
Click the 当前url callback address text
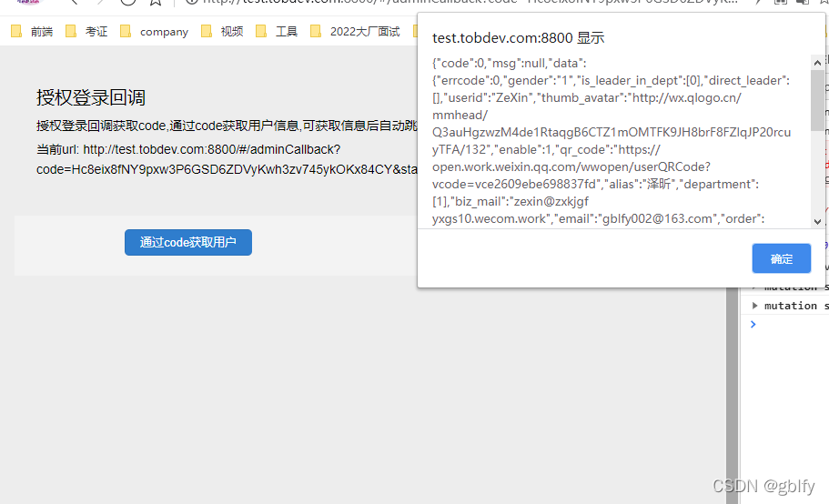(x=227, y=159)
